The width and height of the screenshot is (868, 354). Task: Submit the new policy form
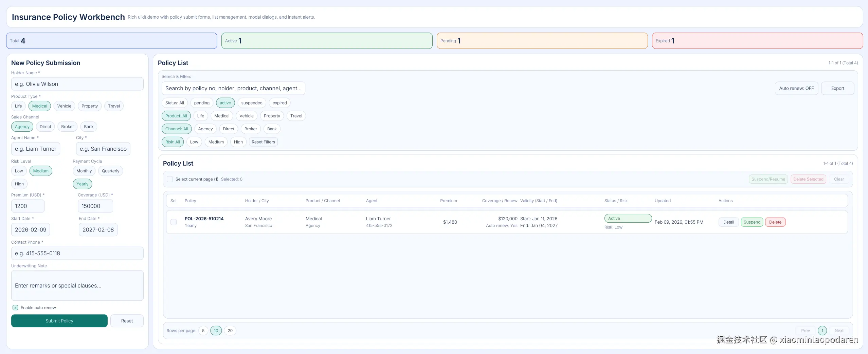point(59,321)
